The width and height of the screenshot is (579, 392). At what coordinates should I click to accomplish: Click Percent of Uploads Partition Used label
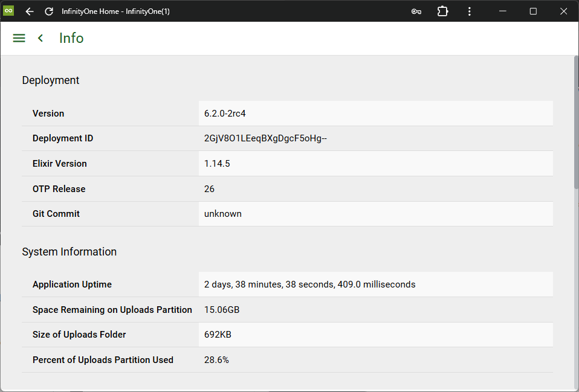click(x=103, y=360)
